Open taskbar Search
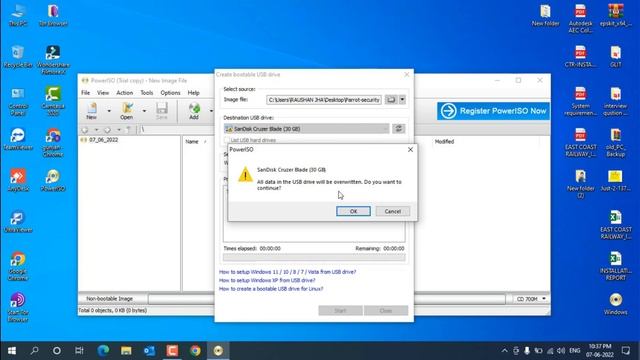The image size is (640, 360). click(x=34, y=351)
